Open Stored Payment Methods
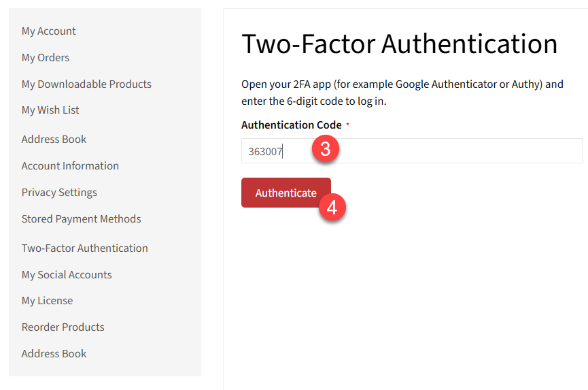This screenshot has width=588, height=390. (x=82, y=219)
